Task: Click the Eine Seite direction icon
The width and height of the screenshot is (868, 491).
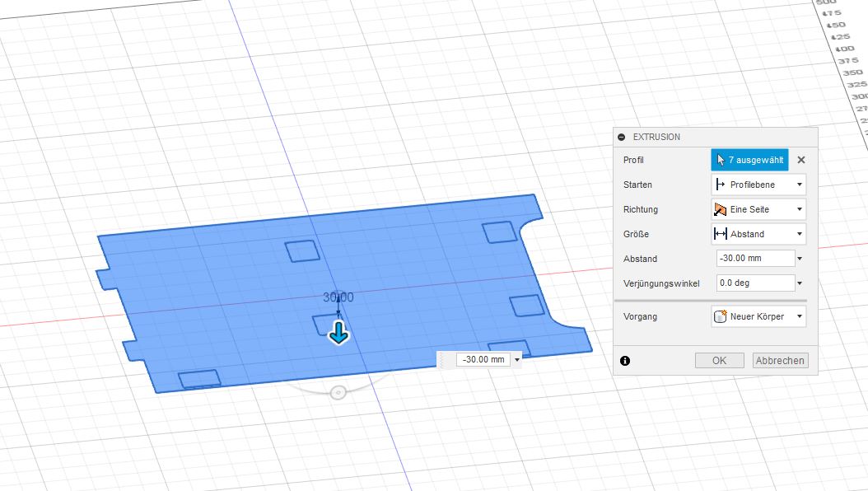Action: (x=721, y=209)
